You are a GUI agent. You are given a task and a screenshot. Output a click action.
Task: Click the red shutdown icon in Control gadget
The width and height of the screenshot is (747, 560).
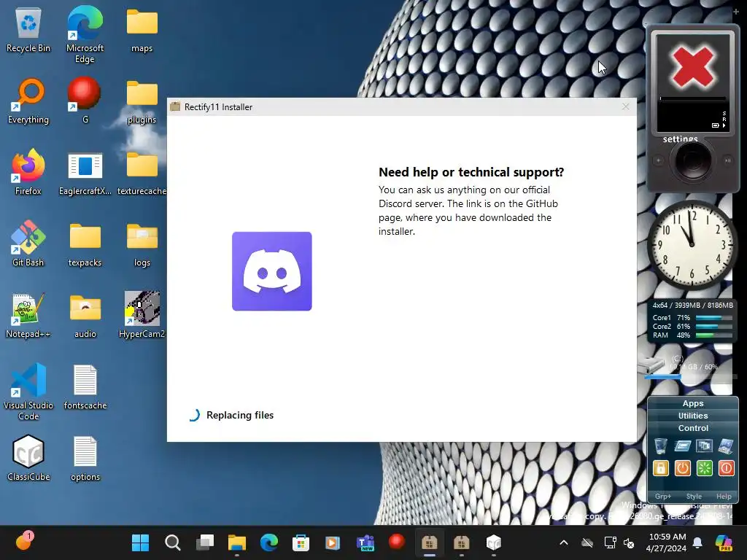pyautogui.click(x=726, y=468)
